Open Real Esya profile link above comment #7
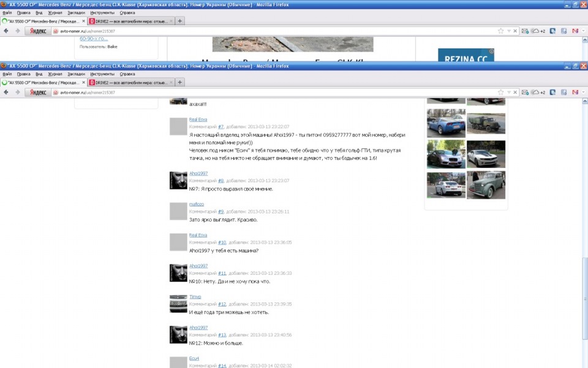 (x=198, y=120)
